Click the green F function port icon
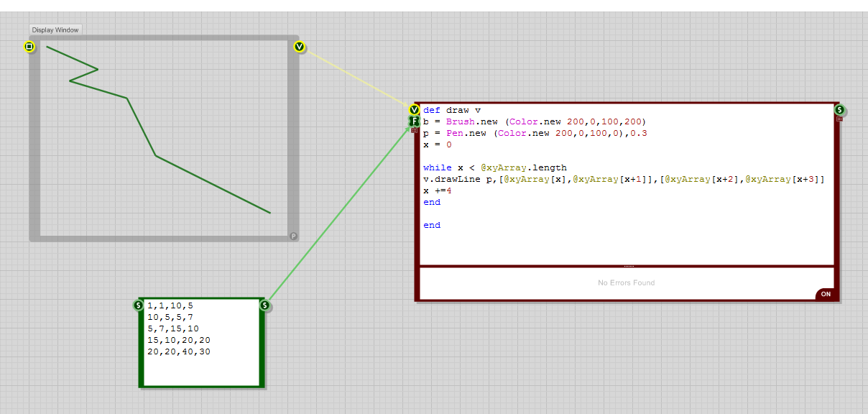The height and width of the screenshot is (414, 868). [x=415, y=121]
